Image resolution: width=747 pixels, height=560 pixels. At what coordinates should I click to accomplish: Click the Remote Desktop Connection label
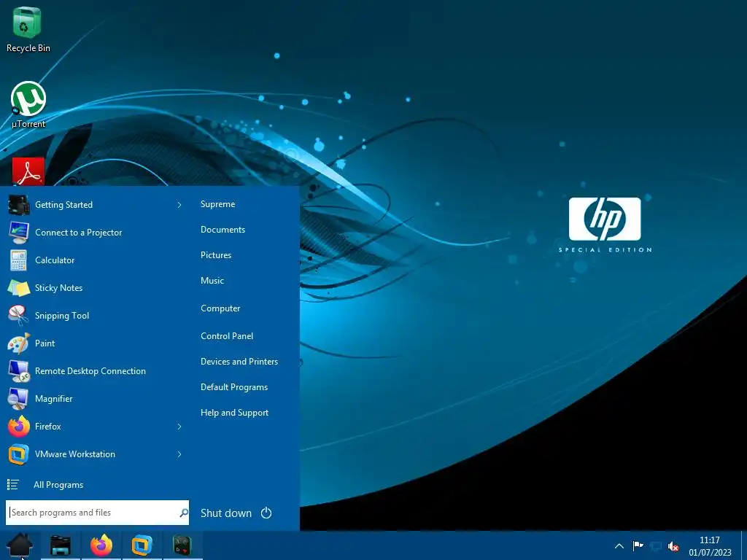(x=90, y=371)
